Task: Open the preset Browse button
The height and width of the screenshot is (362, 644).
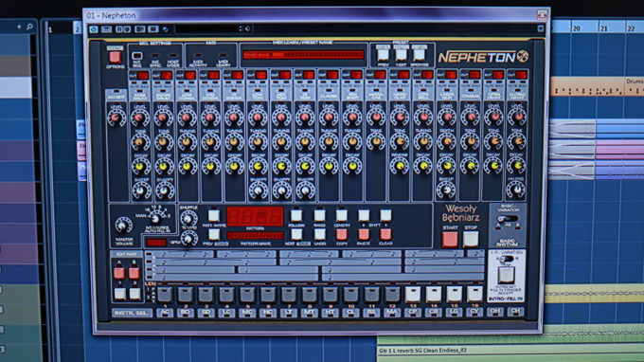Action: pyautogui.click(x=419, y=55)
